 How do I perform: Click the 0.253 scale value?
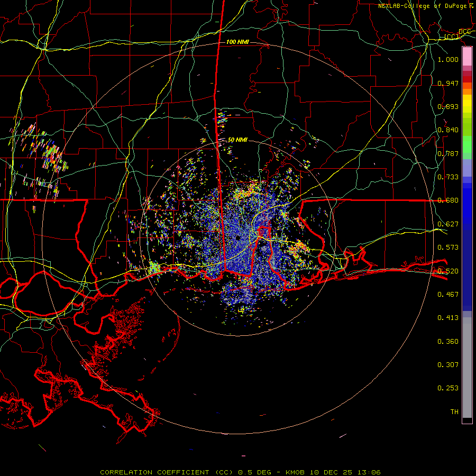coord(448,388)
